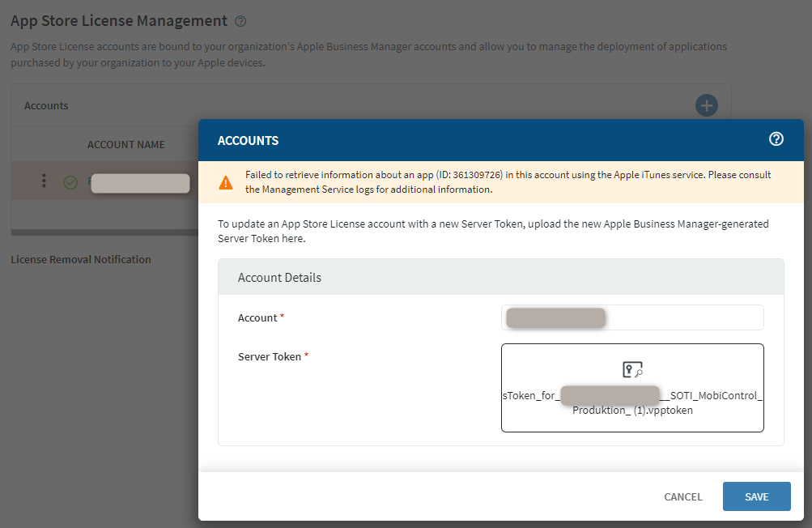Open help from the ACCOUNTS dialog header
This screenshot has width=812, height=528.
(776, 139)
